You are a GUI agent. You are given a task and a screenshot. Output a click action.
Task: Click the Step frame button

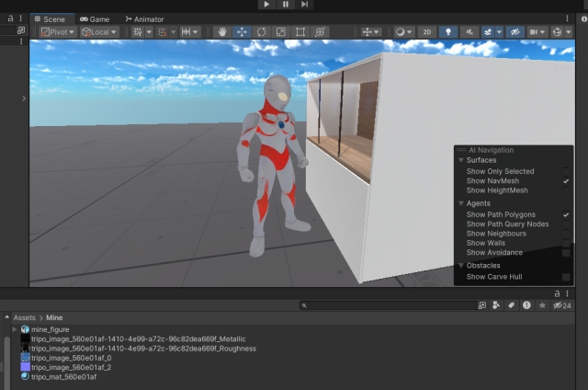[x=304, y=4]
